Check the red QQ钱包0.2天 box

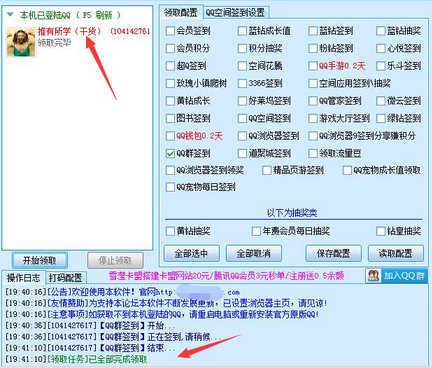pyautogui.click(x=170, y=136)
